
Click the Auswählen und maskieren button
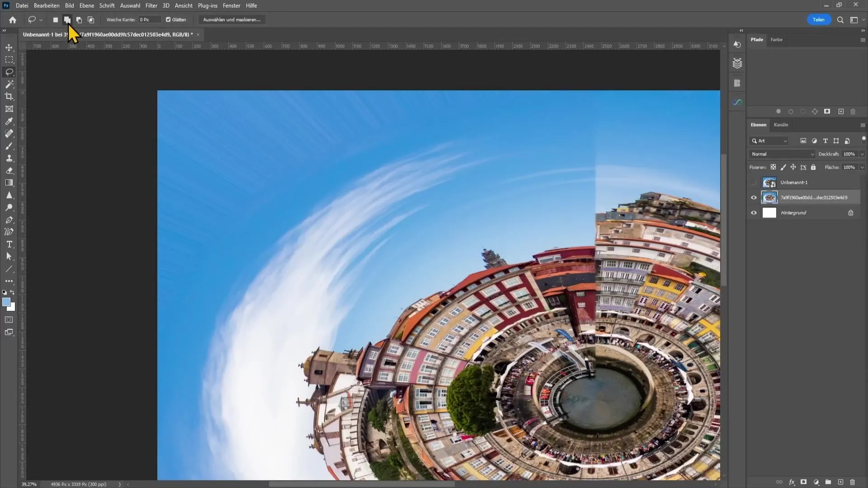click(x=232, y=20)
